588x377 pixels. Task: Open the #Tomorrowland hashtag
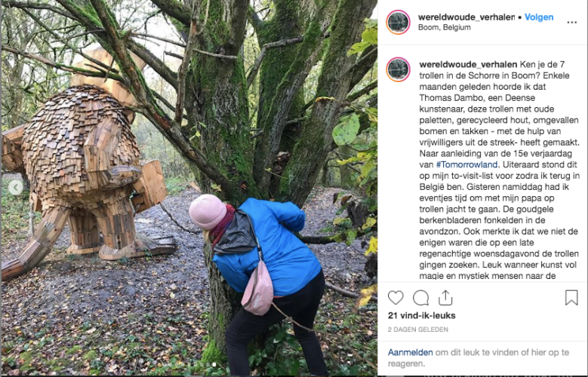pyautogui.click(x=466, y=164)
